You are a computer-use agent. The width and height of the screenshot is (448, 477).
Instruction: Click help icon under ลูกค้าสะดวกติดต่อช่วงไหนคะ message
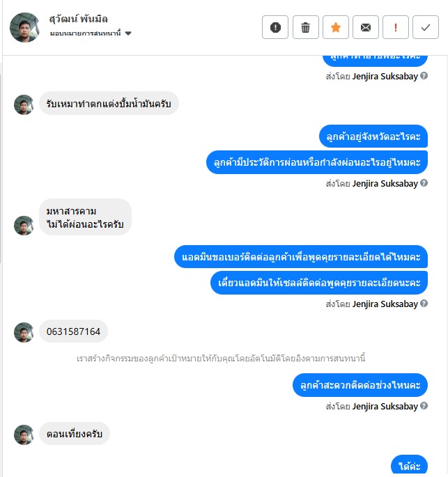[x=424, y=406]
